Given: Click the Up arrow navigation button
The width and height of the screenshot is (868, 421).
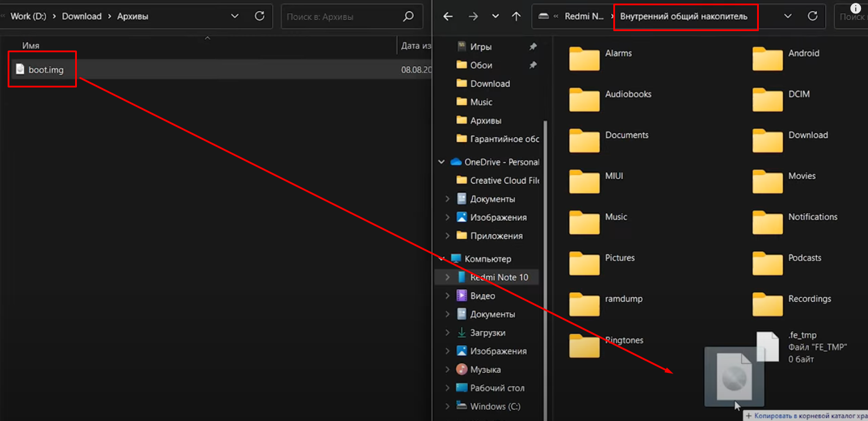Looking at the screenshot, I should pyautogui.click(x=516, y=16).
